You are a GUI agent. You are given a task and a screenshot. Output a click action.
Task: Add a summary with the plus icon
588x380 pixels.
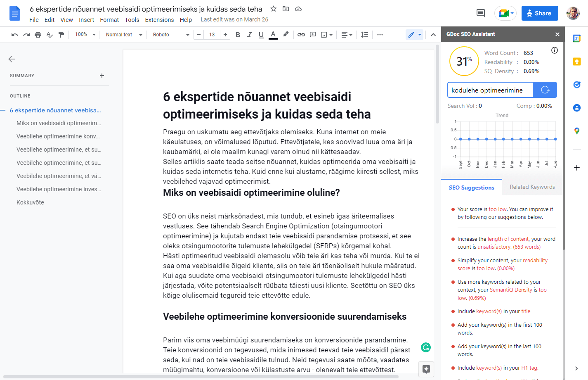tap(102, 76)
